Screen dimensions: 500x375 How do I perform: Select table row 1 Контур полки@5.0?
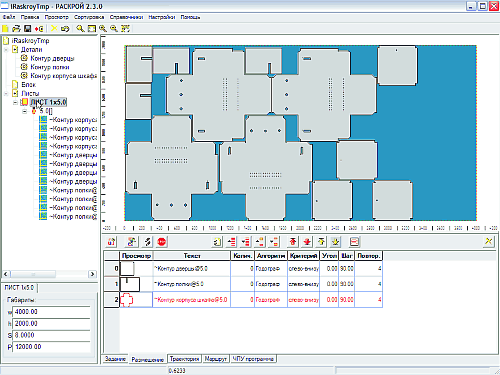243,284
